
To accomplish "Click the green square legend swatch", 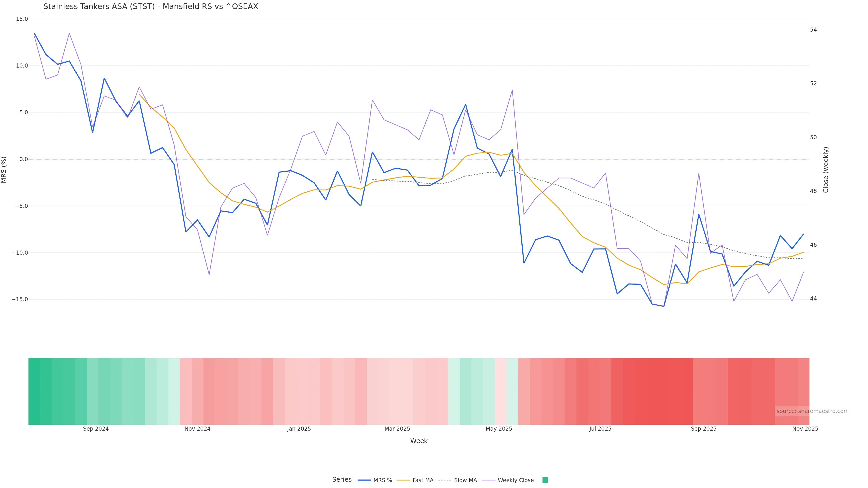I will point(545,480).
